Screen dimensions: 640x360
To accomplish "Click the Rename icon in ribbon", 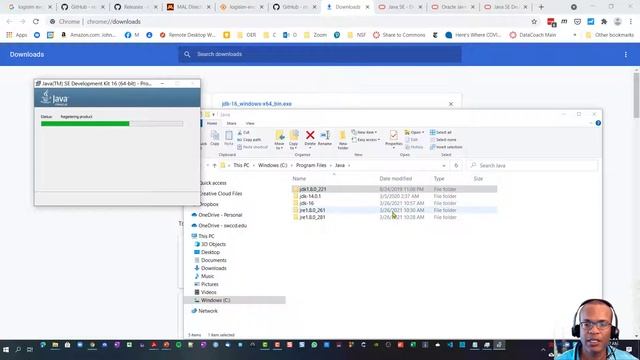I will tap(325, 135).
